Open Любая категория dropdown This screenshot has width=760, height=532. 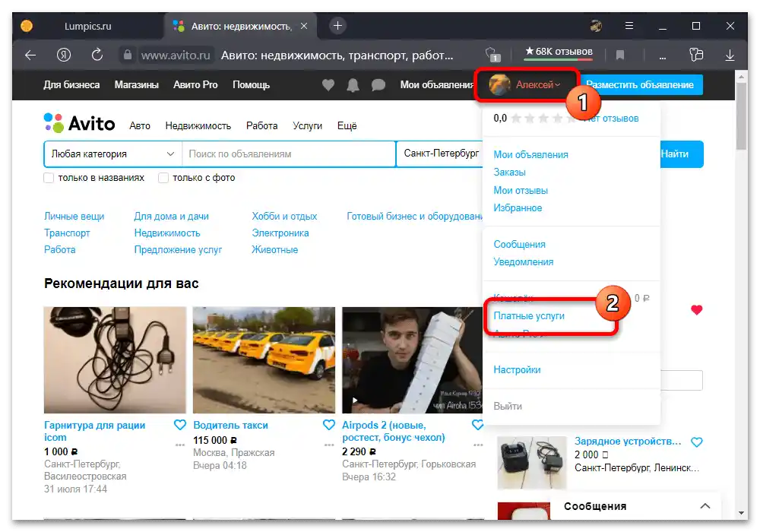(x=113, y=154)
